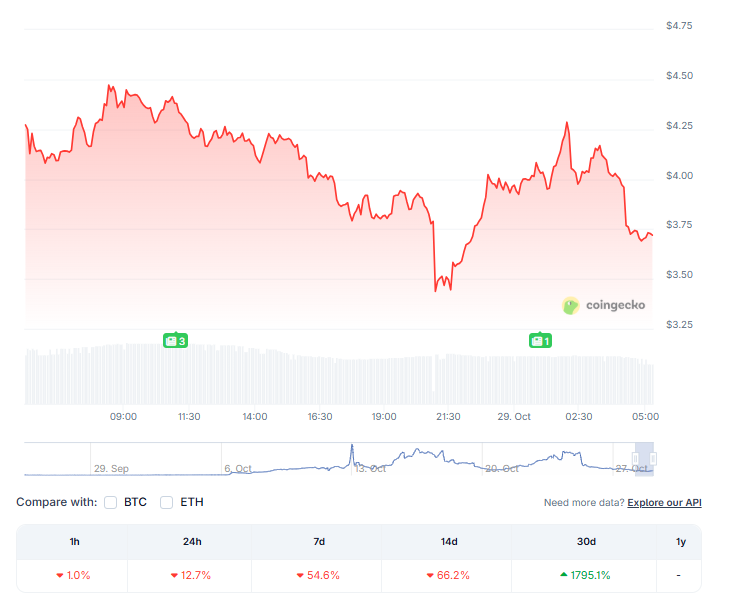Screen dimensions: 753x610
Task: Open the Explore our API link
Action: [x=664, y=502]
